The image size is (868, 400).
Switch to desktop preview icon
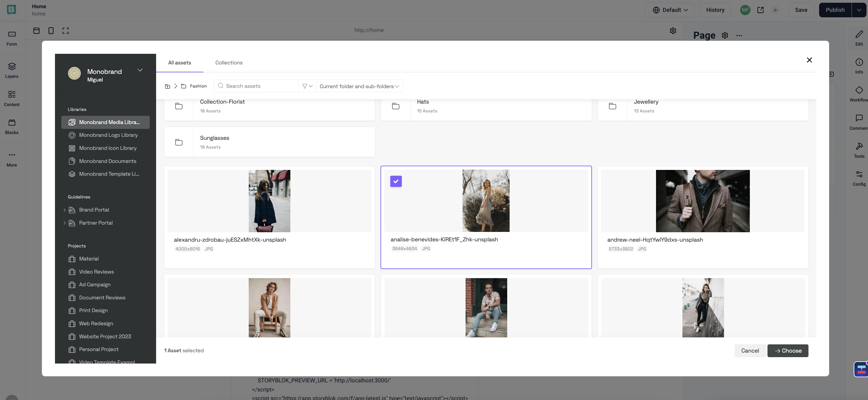36,31
